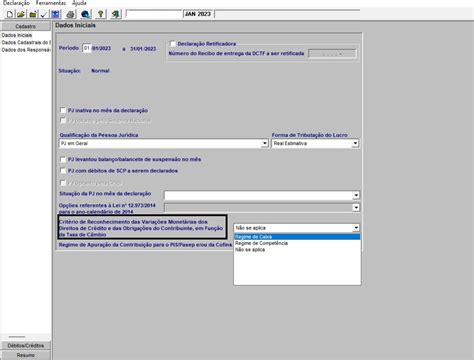This screenshot has width=474, height=360.
Task: Click the blue save-disk toolbar icon
Action: pyautogui.click(x=55, y=14)
